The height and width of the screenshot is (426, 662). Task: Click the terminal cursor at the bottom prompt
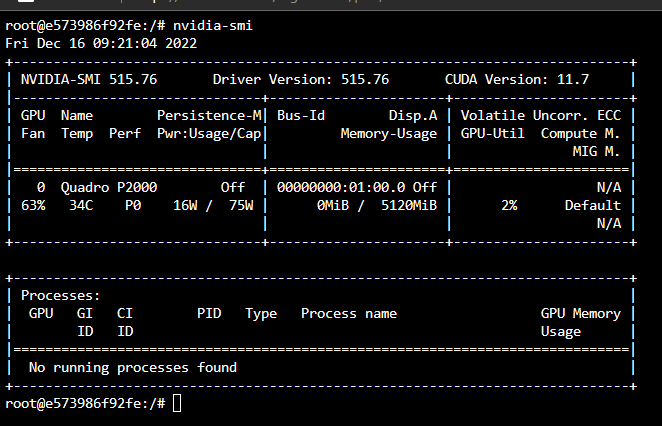point(177,403)
